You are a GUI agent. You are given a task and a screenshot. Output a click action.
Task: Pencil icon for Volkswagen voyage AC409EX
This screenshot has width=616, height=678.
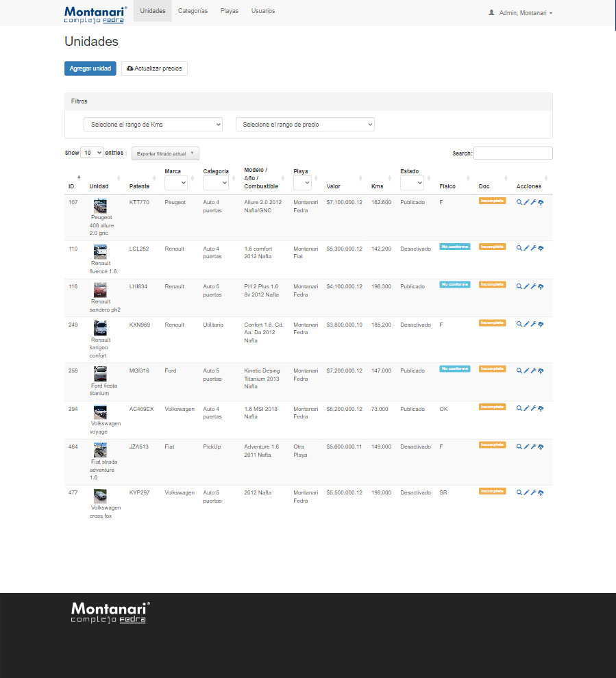526,408
